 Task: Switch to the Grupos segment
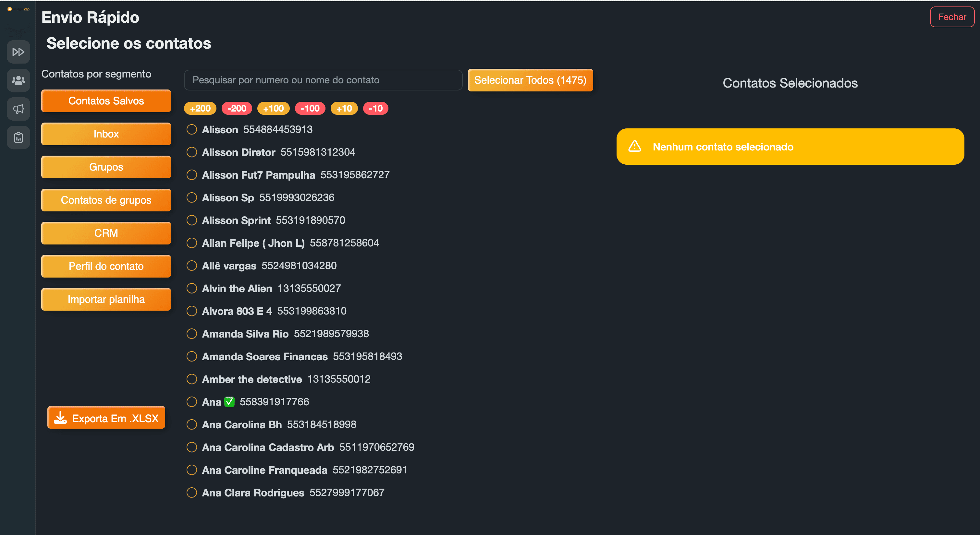(106, 167)
